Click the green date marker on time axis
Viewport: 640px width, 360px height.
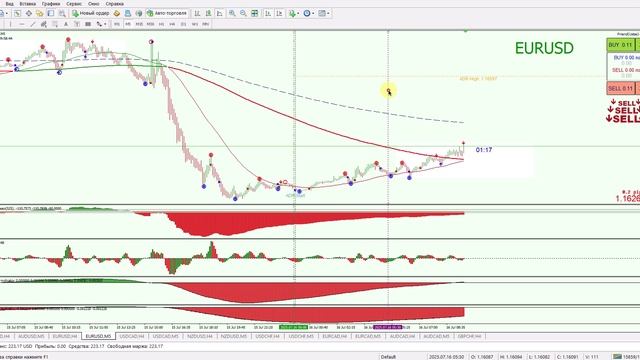click(293, 327)
